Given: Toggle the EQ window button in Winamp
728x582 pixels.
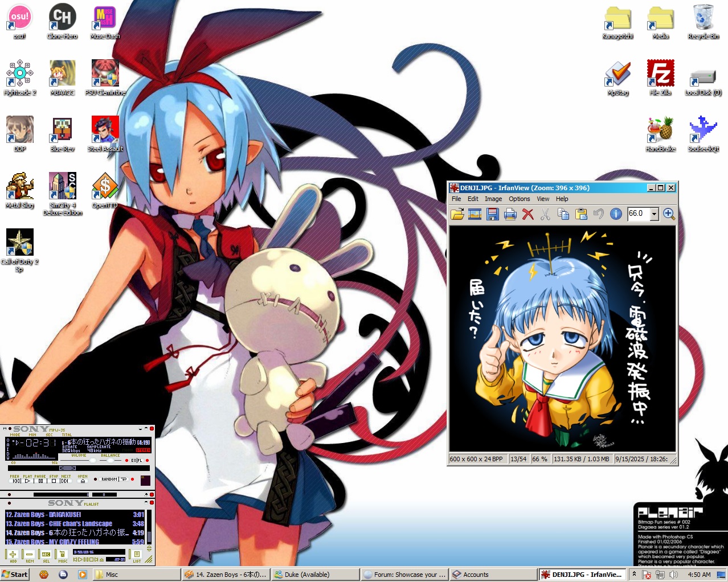Looking at the screenshot, I should (x=133, y=460).
